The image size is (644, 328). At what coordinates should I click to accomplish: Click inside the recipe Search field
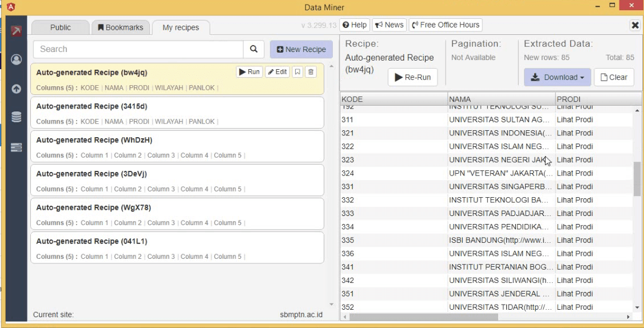[137, 49]
